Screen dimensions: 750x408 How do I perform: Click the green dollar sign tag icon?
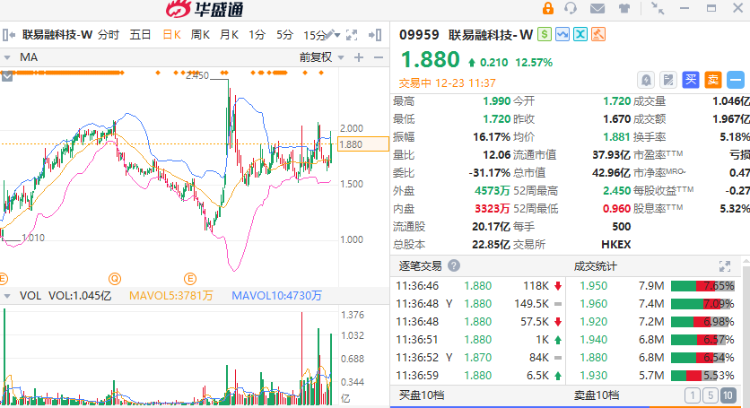click(544, 34)
